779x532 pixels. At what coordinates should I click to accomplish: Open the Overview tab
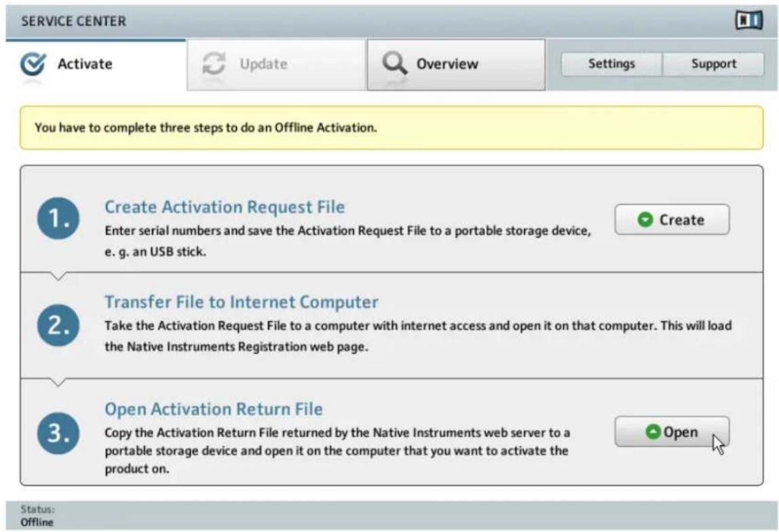[456, 64]
